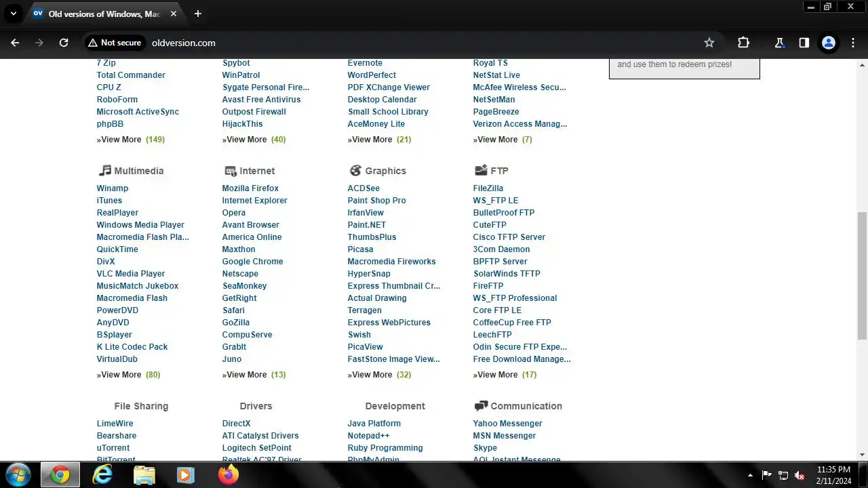Viewport: 868px width, 488px height.
Task: Show hidden tray icons arrow
Action: (750, 475)
